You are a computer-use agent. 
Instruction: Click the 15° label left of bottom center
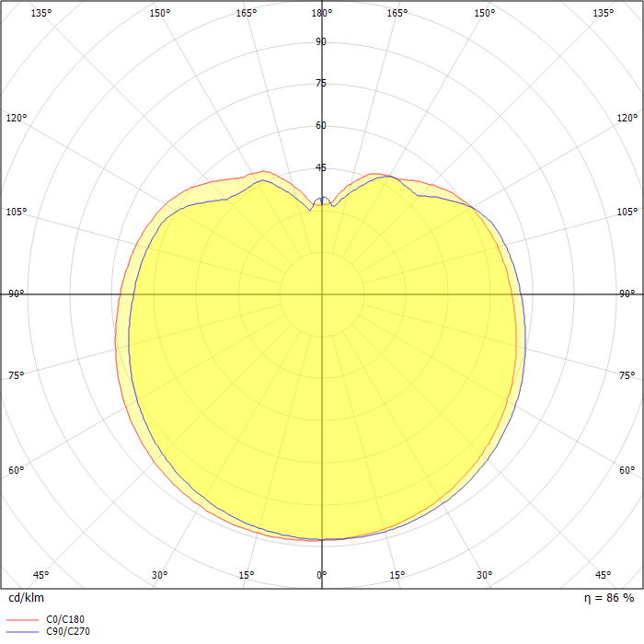click(x=247, y=575)
